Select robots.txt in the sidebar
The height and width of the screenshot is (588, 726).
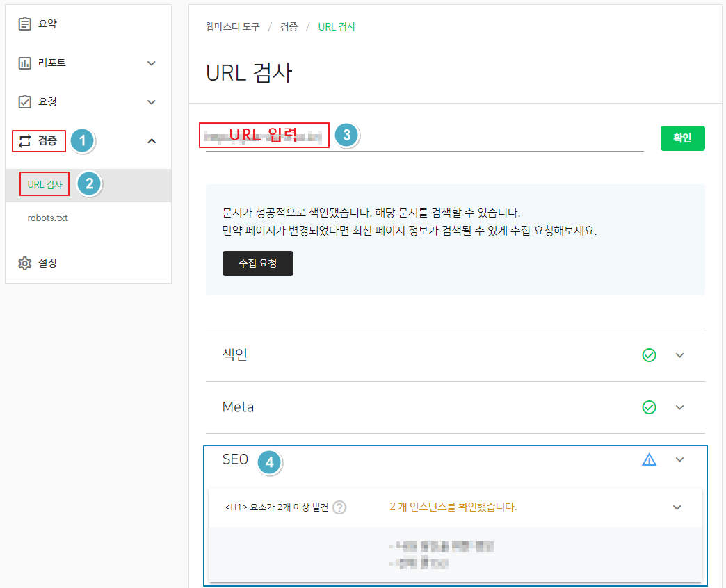pos(47,218)
